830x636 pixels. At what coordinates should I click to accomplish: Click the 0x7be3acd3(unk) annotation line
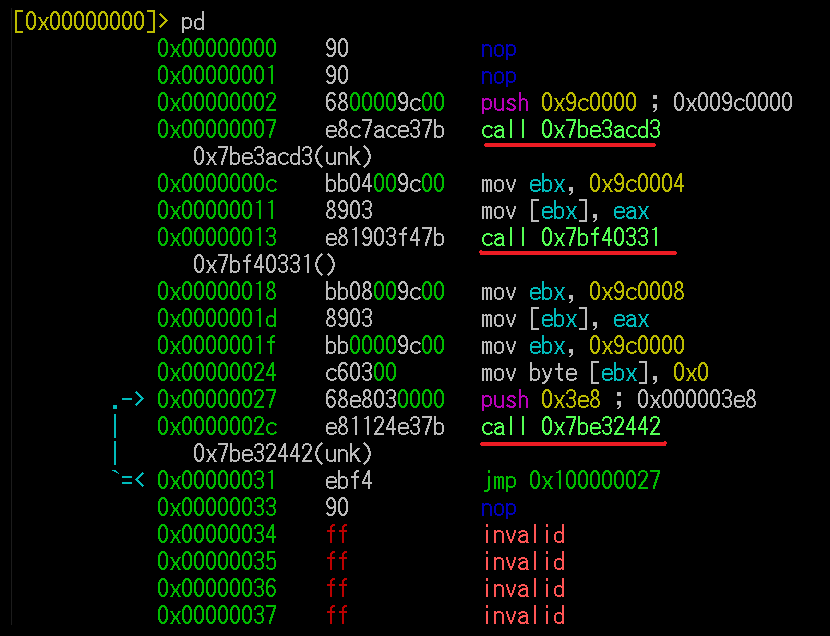point(283,157)
